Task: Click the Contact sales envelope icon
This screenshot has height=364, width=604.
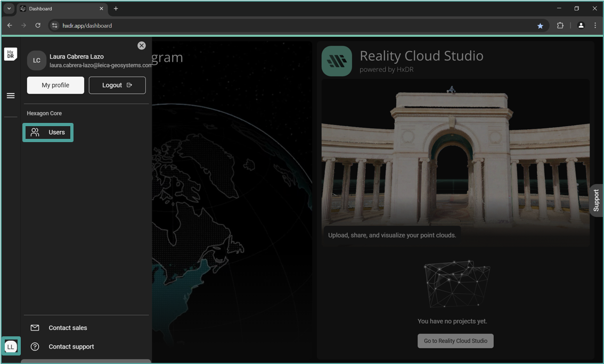Action: pos(35,328)
